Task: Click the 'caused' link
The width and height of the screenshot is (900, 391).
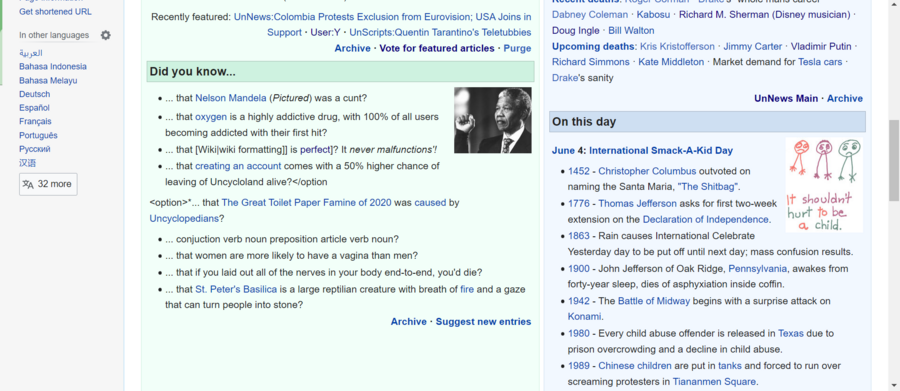Action: click(x=430, y=203)
